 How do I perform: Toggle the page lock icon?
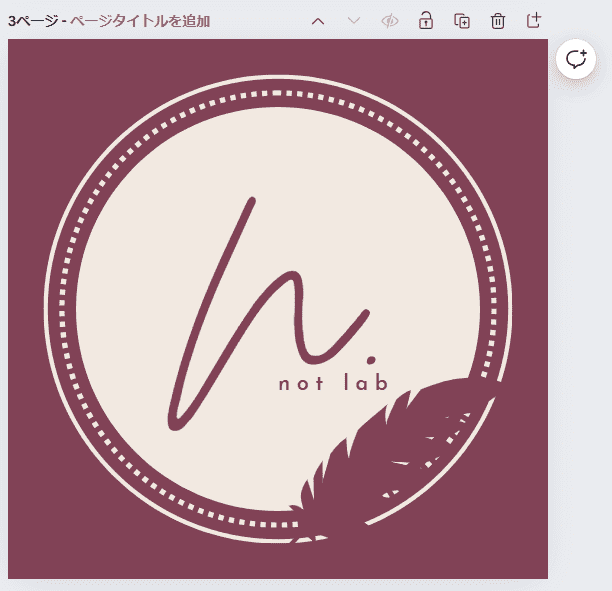(x=426, y=21)
